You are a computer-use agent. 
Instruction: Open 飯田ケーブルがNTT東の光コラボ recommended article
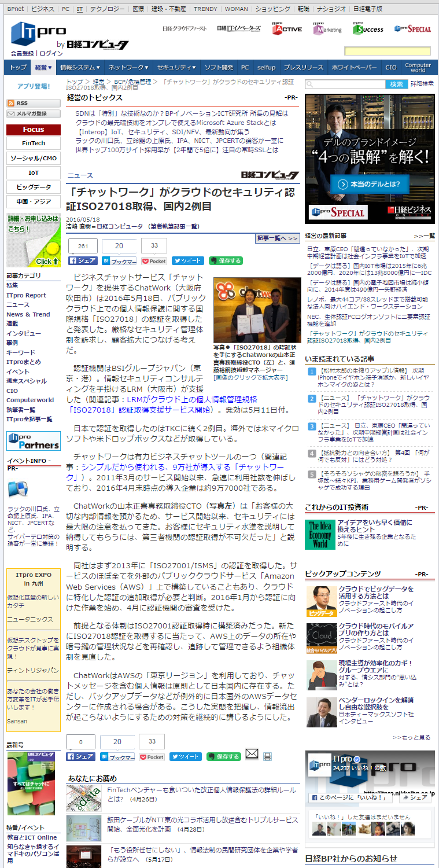click(202, 824)
